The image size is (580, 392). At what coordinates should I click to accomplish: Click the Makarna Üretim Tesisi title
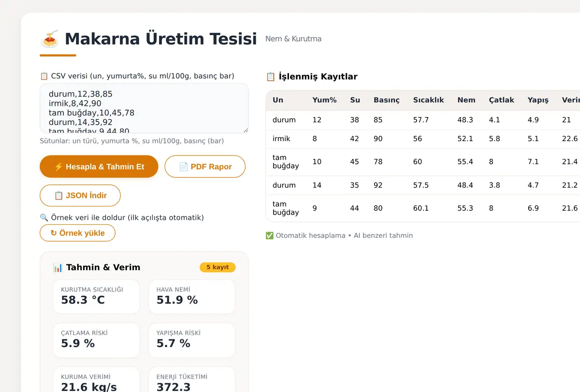161,39
